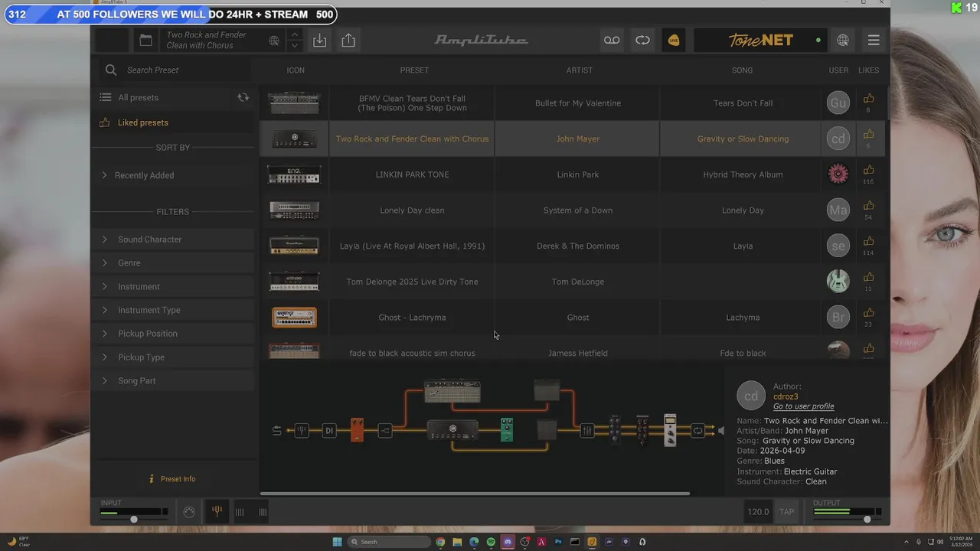The image size is (980, 551).
Task: Expand the Genre filter
Action: tap(173, 263)
